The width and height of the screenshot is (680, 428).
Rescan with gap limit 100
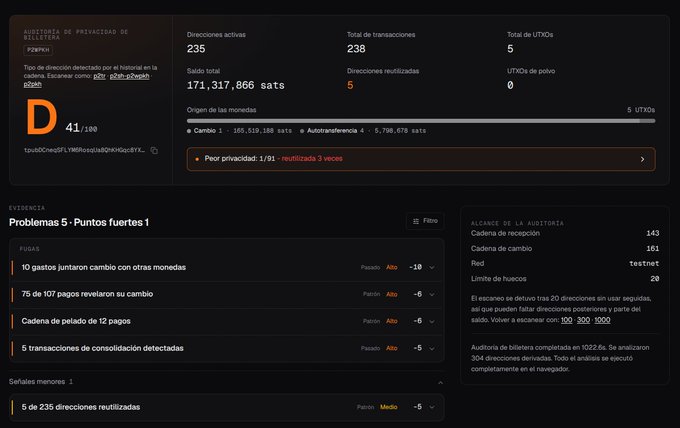pos(566,320)
